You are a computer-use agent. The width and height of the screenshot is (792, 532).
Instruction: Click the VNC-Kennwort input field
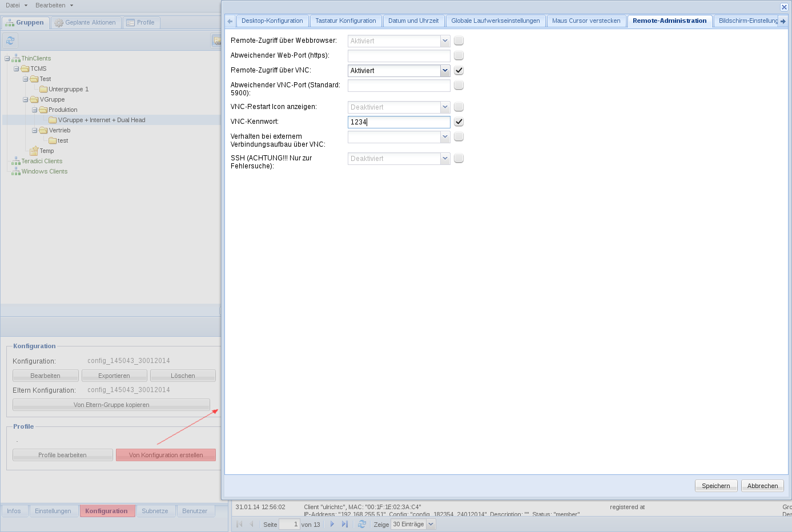(399, 122)
